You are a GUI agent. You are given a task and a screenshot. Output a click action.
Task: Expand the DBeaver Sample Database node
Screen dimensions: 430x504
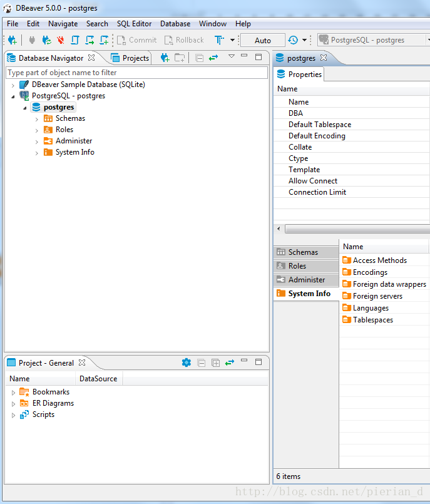pos(13,85)
